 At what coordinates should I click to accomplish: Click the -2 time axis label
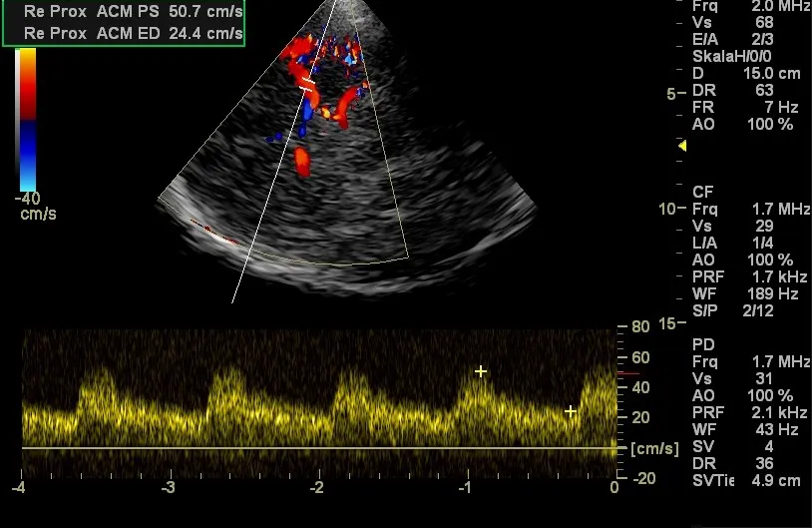[x=317, y=488]
